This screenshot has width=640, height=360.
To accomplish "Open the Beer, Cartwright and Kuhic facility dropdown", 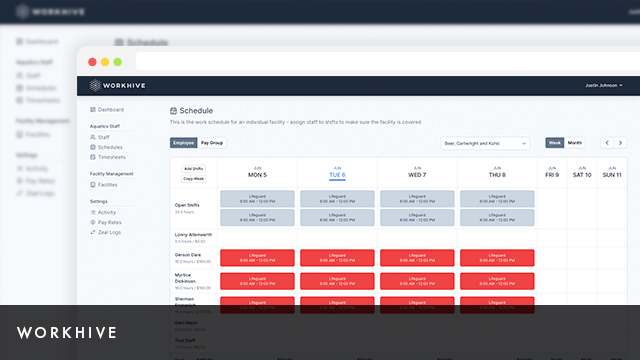I will 485,143.
